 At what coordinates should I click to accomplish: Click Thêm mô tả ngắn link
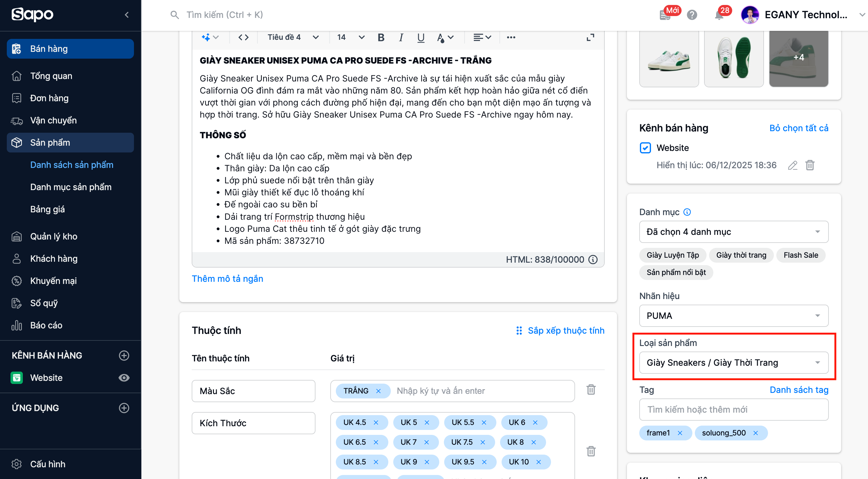tap(227, 279)
